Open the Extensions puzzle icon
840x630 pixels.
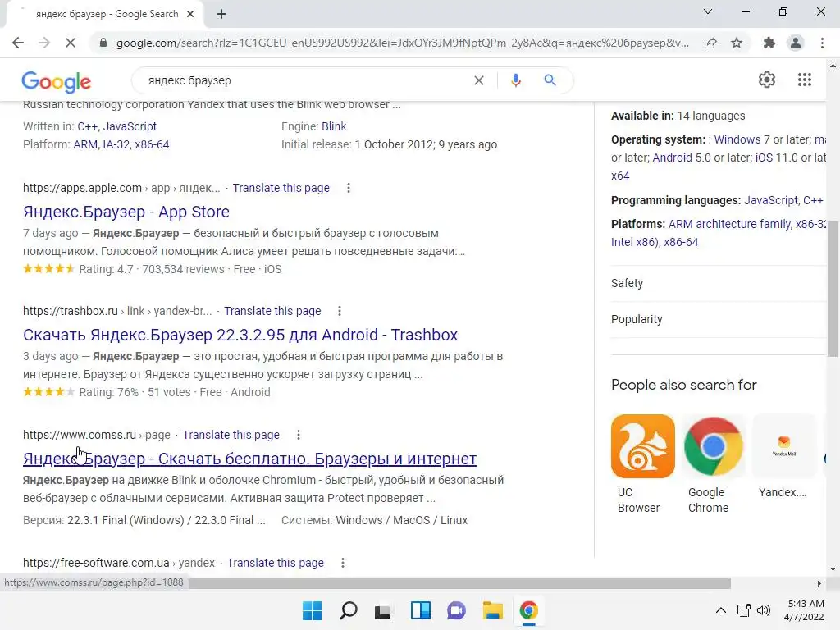[769, 43]
